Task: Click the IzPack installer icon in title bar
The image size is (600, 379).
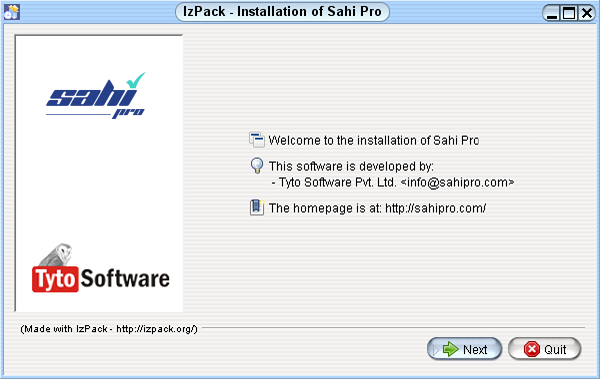Action: (11, 12)
